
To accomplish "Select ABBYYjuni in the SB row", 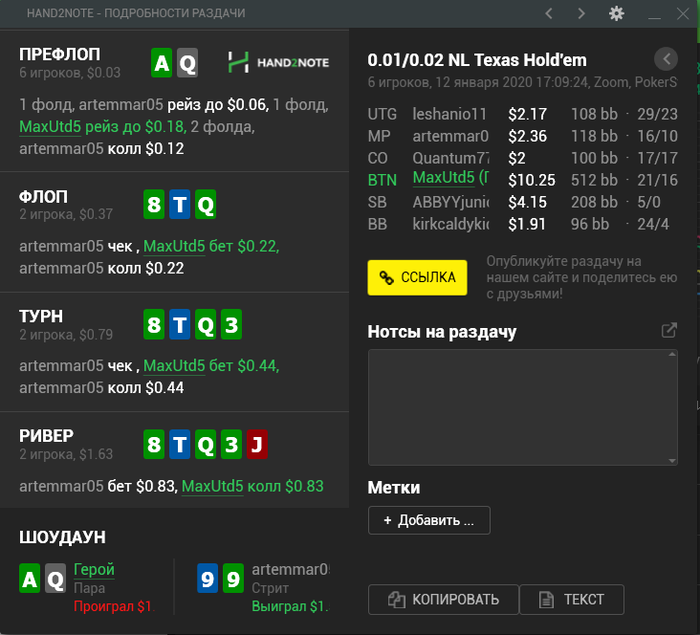I will (451, 202).
